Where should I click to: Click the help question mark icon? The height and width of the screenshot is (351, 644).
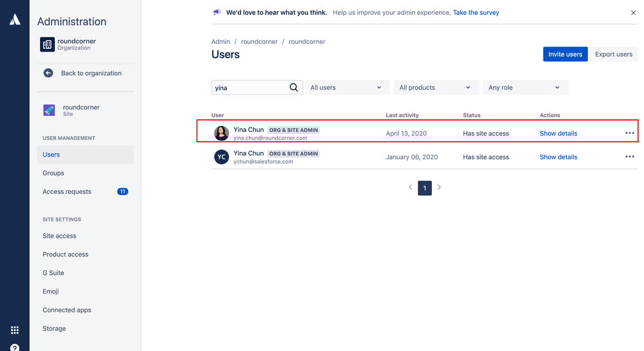tap(14, 348)
